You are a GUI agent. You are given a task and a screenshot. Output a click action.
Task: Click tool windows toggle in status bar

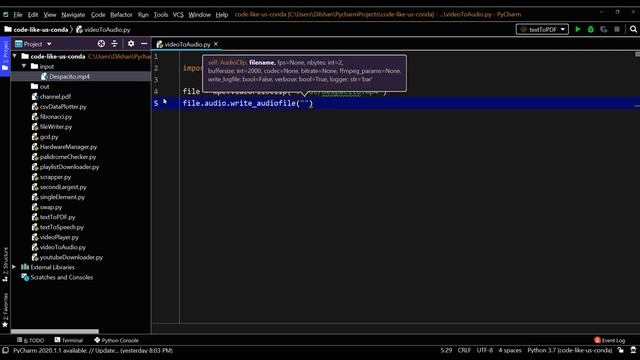[x=5, y=350]
